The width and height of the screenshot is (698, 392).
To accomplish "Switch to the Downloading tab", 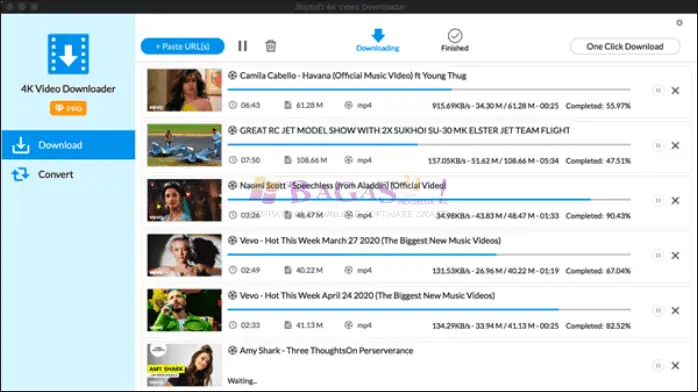I will tap(377, 40).
